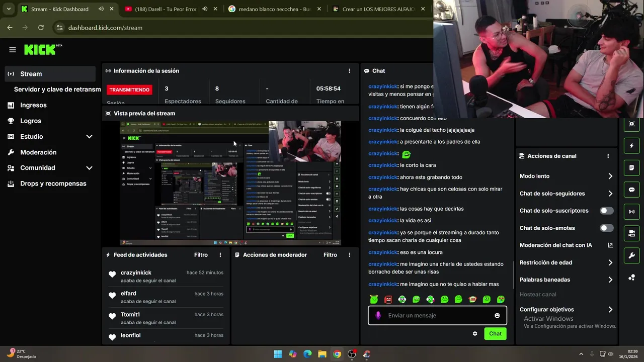Click the chat bubble sidebar icon
This screenshot has width=644, height=362.
[x=632, y=190]
